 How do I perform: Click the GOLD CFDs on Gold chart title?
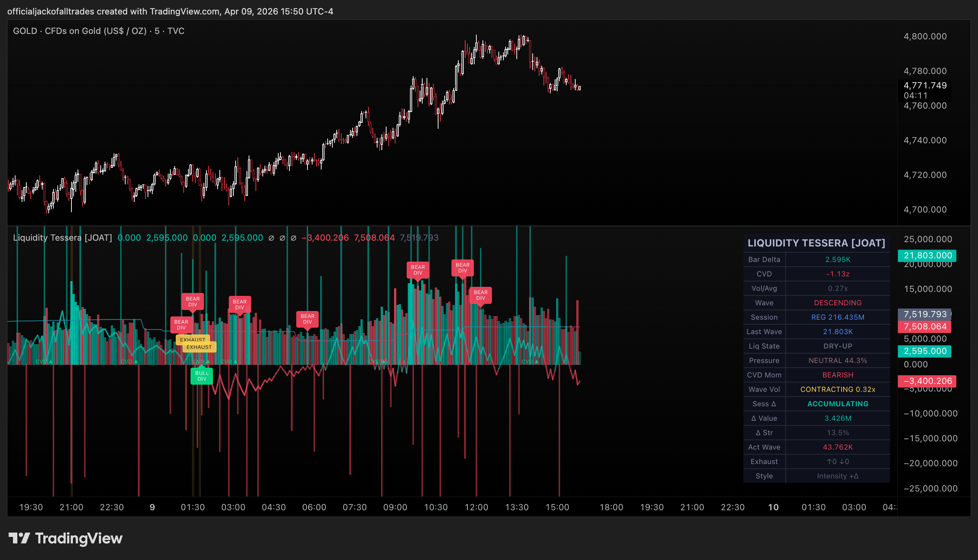tap(99, 31)
